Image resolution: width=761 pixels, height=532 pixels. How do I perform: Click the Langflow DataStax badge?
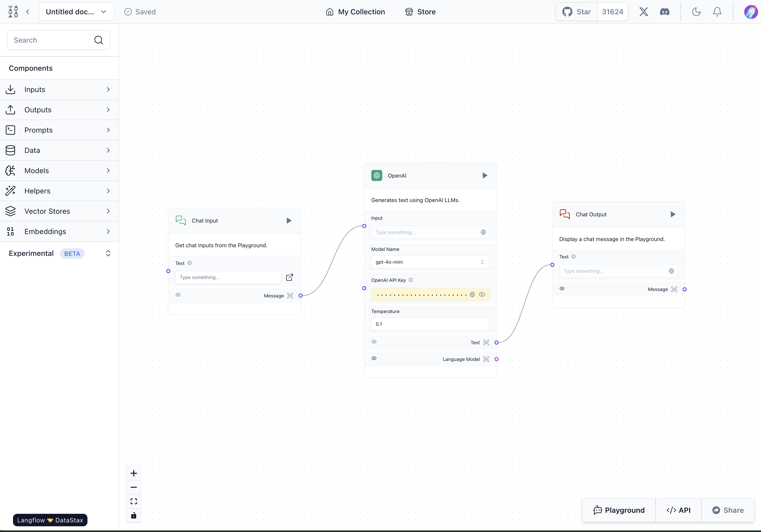50,520
